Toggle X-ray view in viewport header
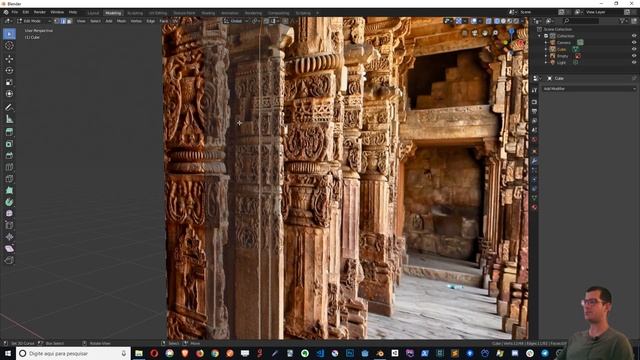This screenshot has height=360, width=640. [x=489, y=21]
